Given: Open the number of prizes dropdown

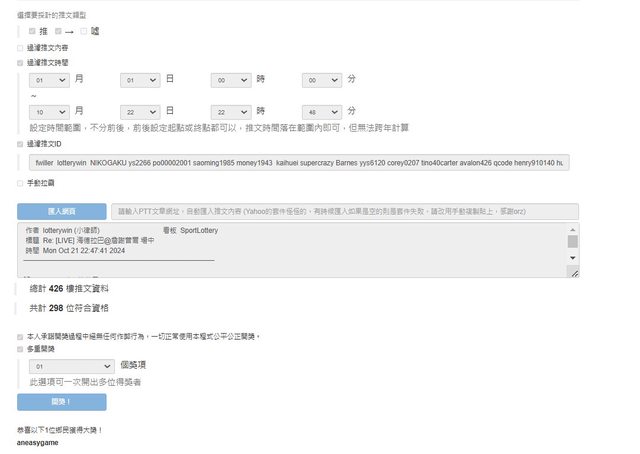Looking at the screenshot, I should click(x=73, y=367).
